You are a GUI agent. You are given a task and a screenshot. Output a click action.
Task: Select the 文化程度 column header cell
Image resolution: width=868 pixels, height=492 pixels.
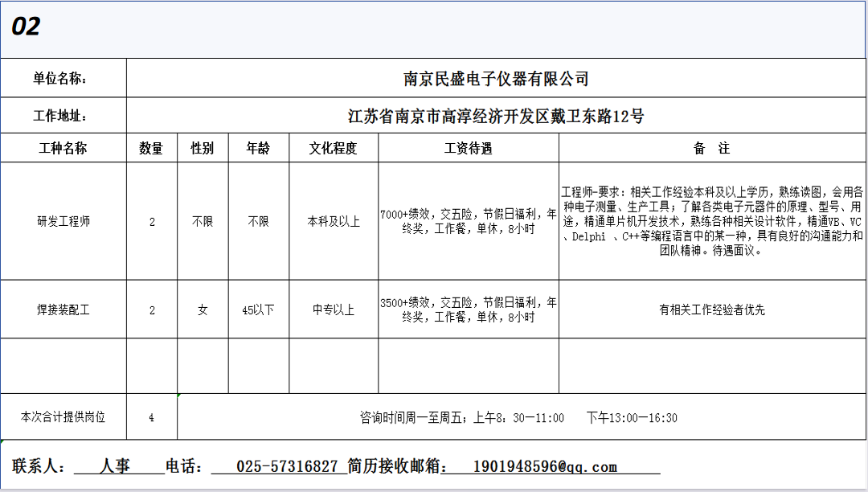(334, 149)
